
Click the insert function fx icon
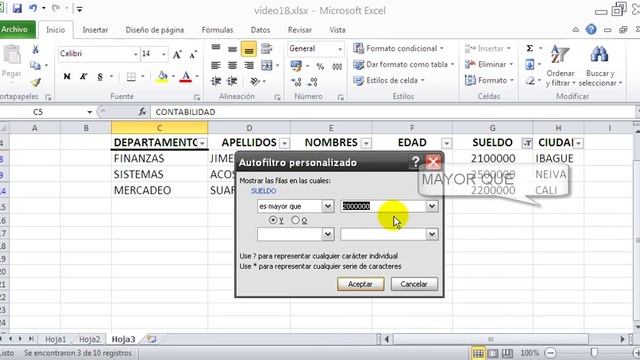142,112
